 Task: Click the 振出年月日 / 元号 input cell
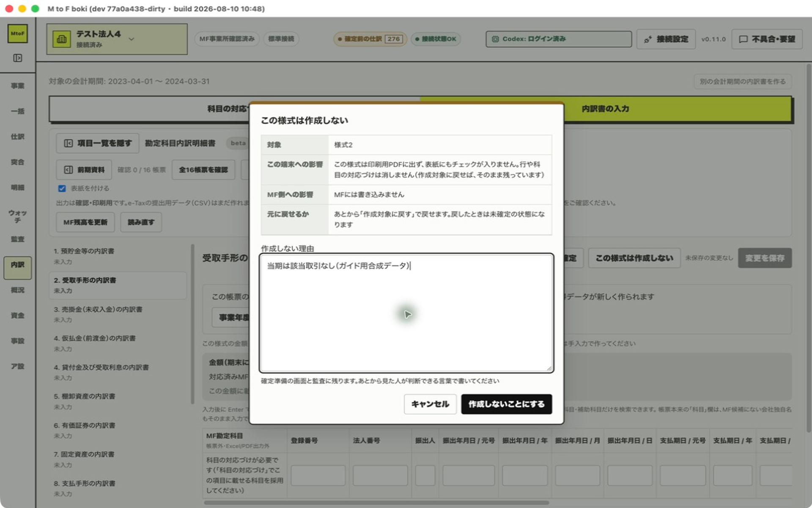[x=469, y=475]
